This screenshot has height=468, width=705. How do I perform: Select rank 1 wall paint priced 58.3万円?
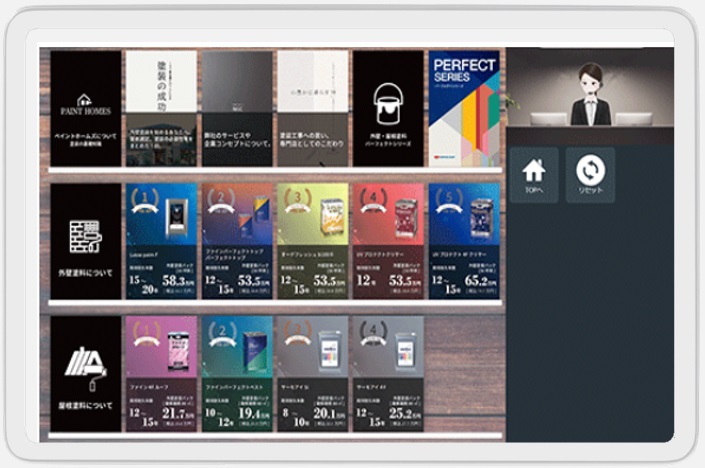[x=161, y=242]
